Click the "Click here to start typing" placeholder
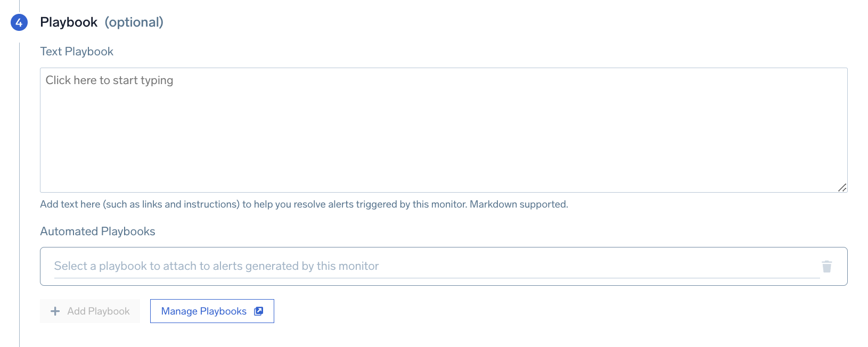This screenshot has height=347, width=868. click(109, 80)
